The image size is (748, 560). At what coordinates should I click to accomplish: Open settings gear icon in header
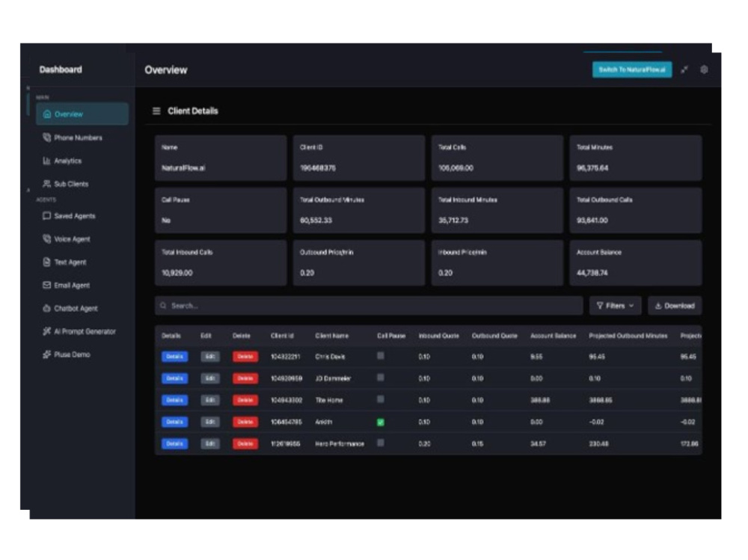(704, 70)
